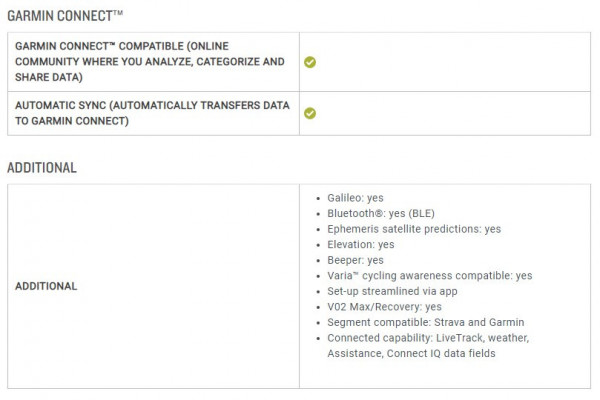Click the 'V02 Max/Recovery: yes' item

pos(384,307)
